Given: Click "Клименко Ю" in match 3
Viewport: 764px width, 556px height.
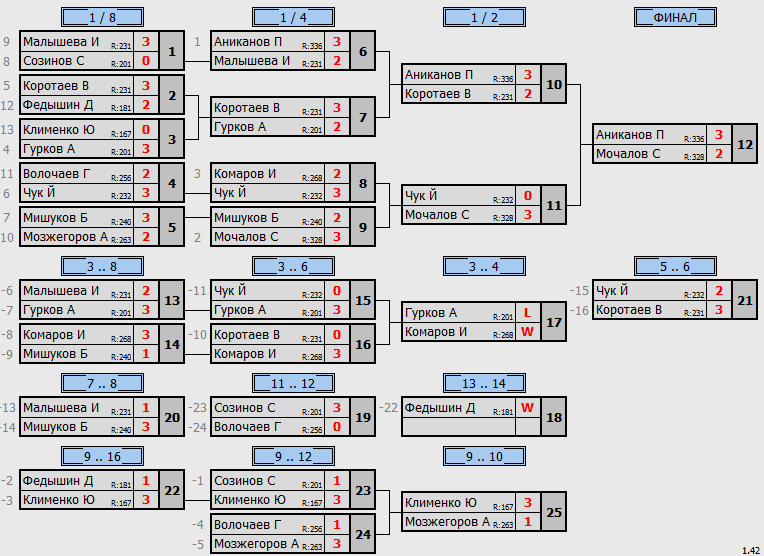Looking at the screenshot, I should 58,130.
